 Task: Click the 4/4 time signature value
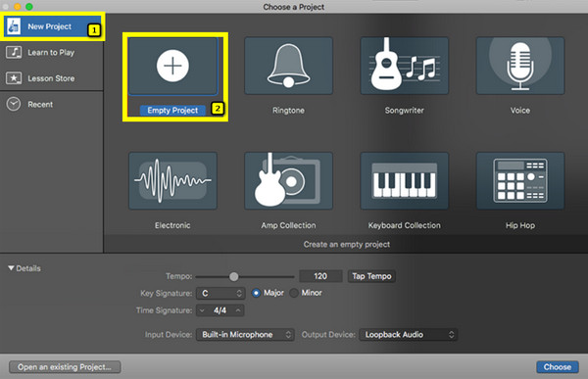coord(220,310)
